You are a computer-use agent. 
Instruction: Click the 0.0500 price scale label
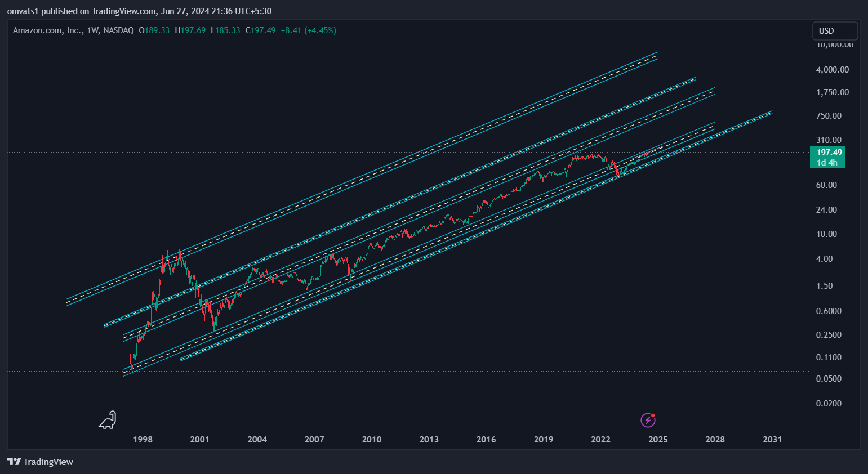point(829,379)
